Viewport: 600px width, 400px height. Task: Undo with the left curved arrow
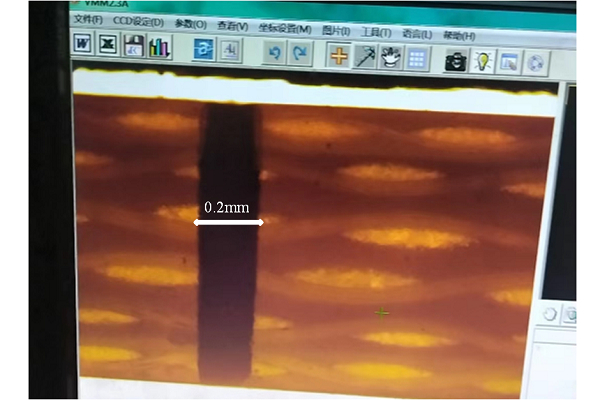pyautogui.click(x=274, y=53)
